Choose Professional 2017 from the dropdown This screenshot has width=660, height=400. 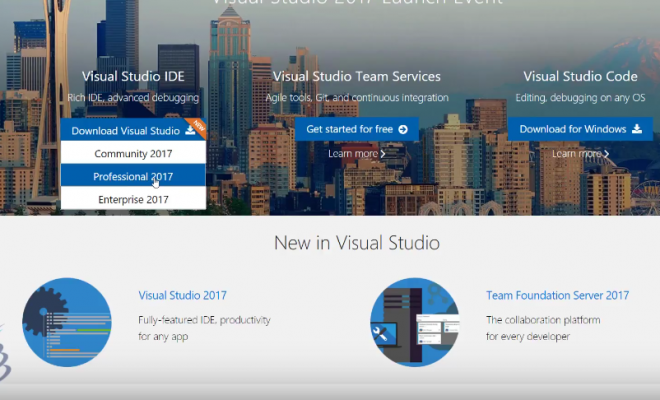pos(133,176)
